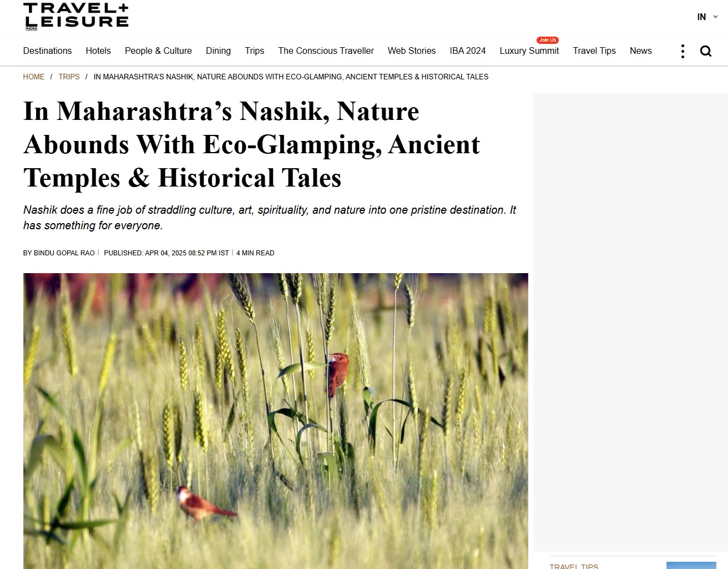Open the Trips nav item
The image size is (728, 569).
pos(255,51)
